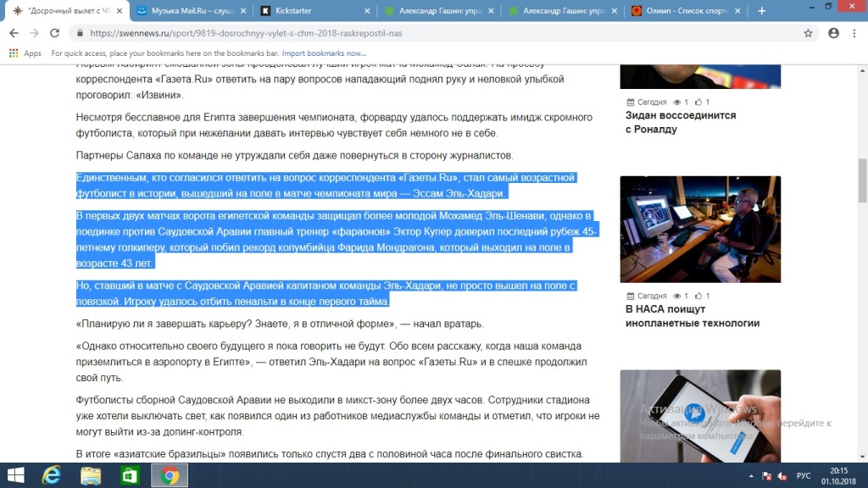Click the Chrome taskbar icon
The height and width of the screenshot is (488, 868).
coord(170,475)
